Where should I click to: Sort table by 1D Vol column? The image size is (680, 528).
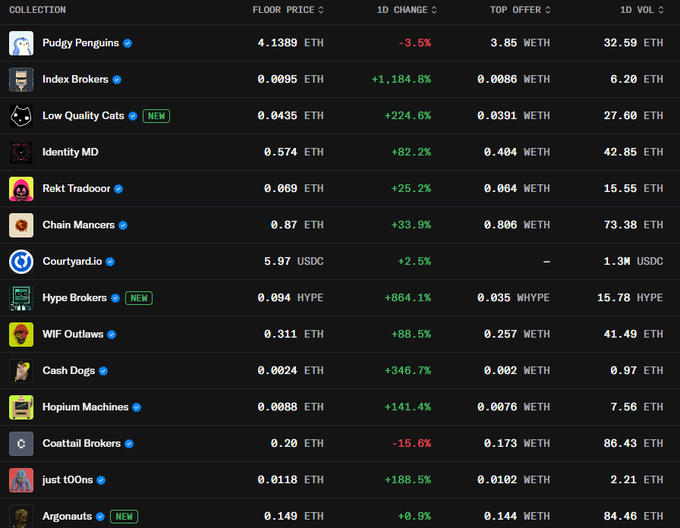point(642,10)
